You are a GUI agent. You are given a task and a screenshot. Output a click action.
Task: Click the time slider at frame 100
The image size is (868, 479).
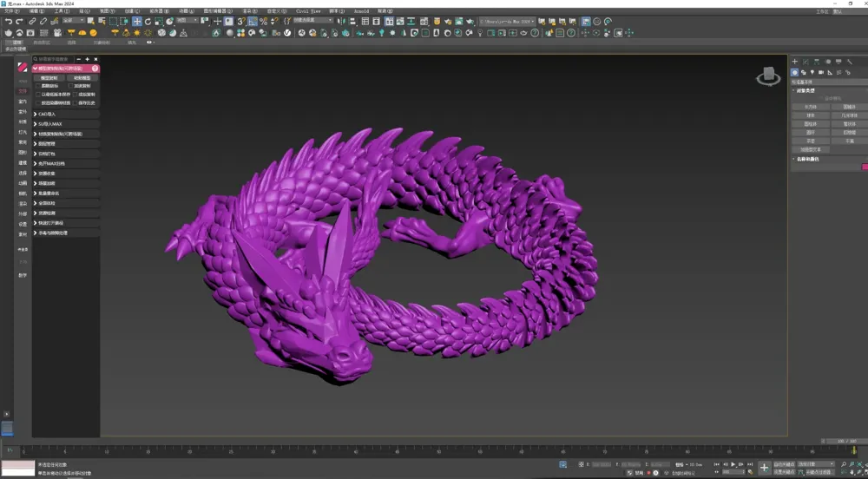click(x=854, y=450)
